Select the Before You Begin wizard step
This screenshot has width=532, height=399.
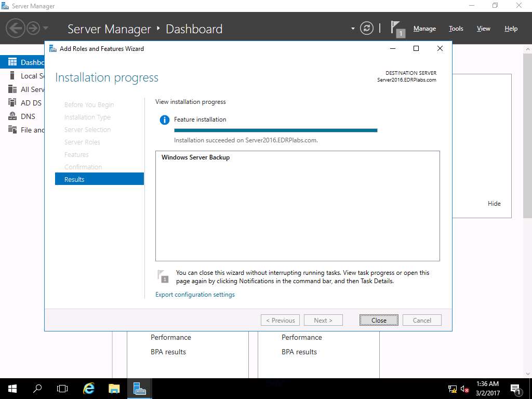point(89,105)
